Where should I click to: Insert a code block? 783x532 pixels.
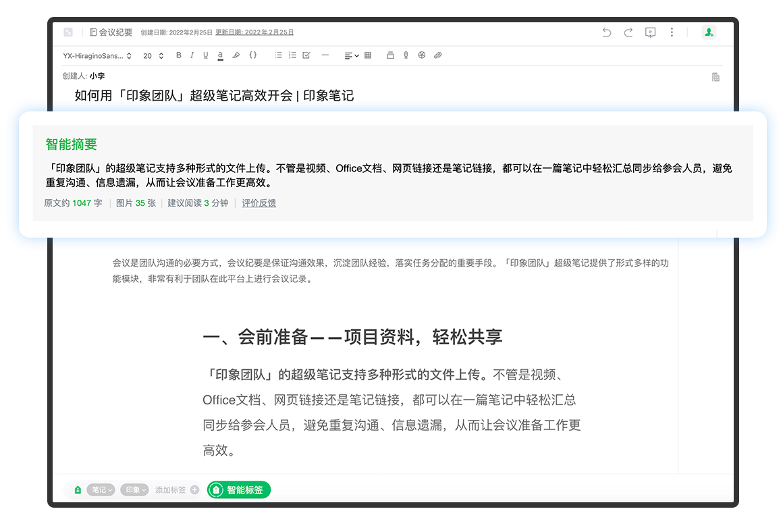pyautogui.click(x=253, y=55)
